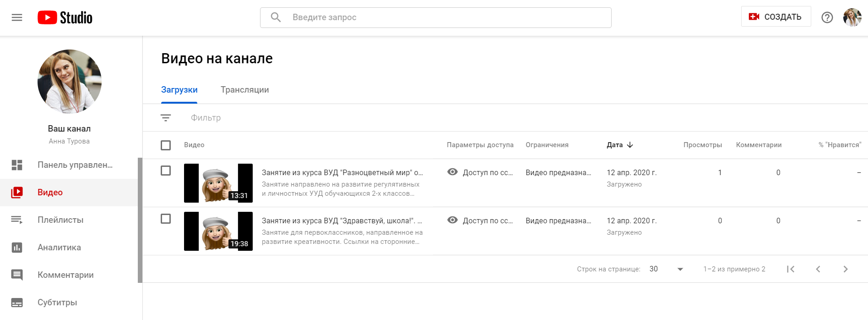The width and height of the screenshot is (868, 320).
Task: Open Comments (Комментарии) in sidebar
Action: [65, 275]
